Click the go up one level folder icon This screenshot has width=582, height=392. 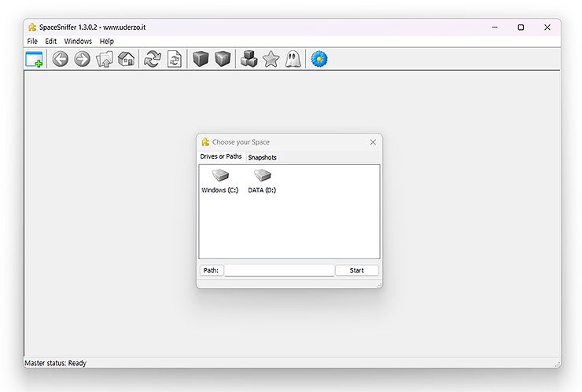point(105,59)
